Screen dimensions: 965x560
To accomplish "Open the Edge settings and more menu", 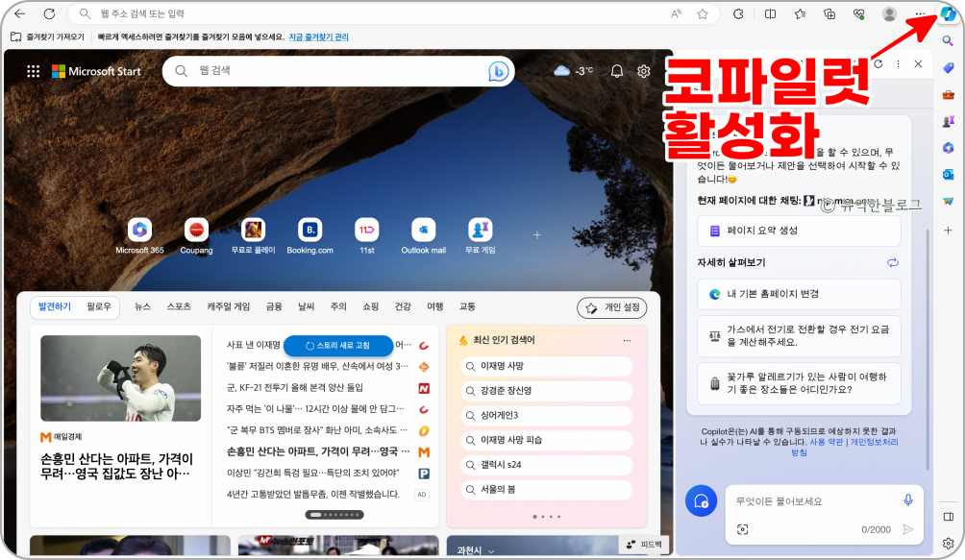I will pos(920,13).
